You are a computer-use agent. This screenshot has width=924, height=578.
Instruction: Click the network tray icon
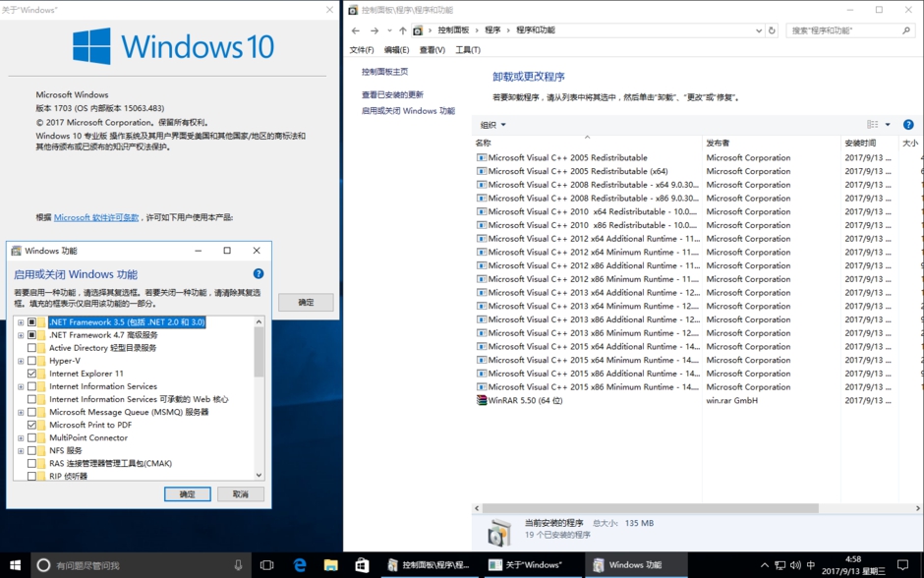[780, 565]
